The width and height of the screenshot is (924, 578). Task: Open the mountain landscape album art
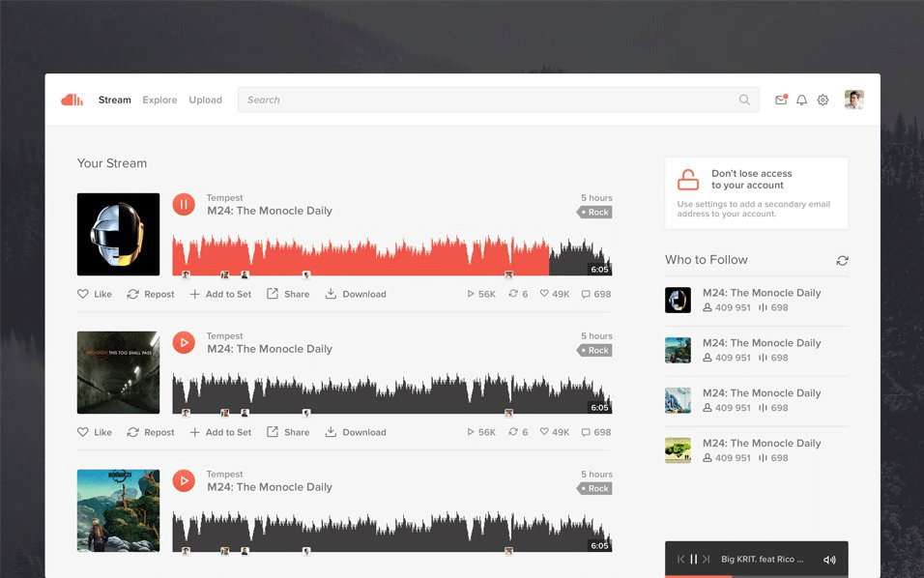(x=118, y=510)
